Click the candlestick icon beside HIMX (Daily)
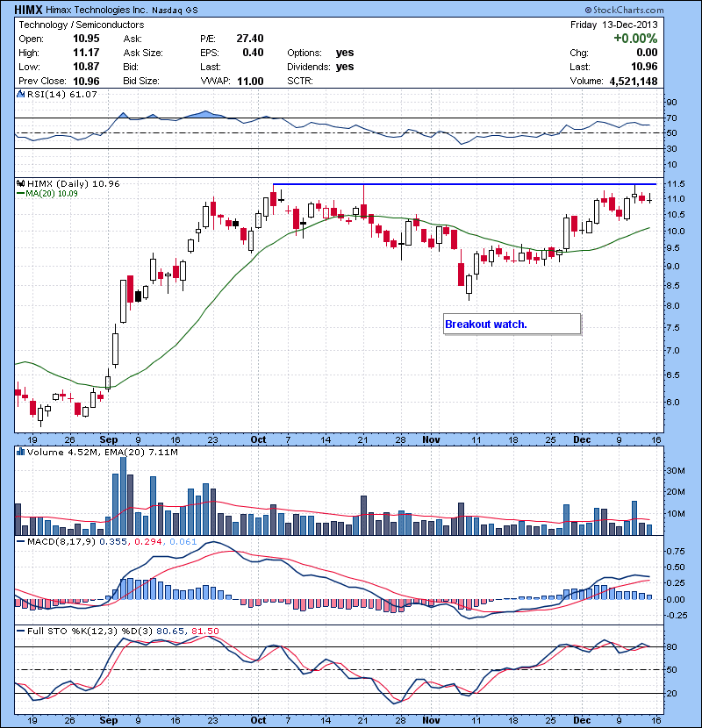Screen dimensions: 702x728 (x=20, y=183)
